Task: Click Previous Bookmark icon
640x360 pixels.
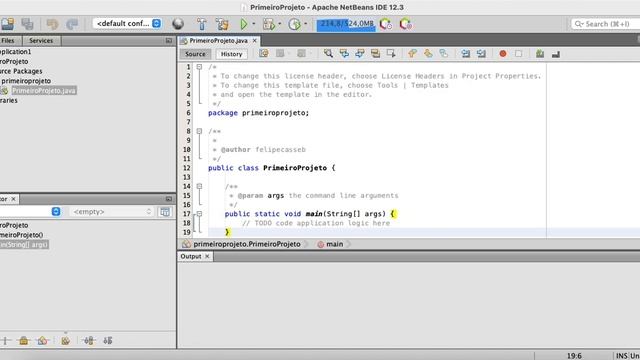Action: tap(412, 53)
